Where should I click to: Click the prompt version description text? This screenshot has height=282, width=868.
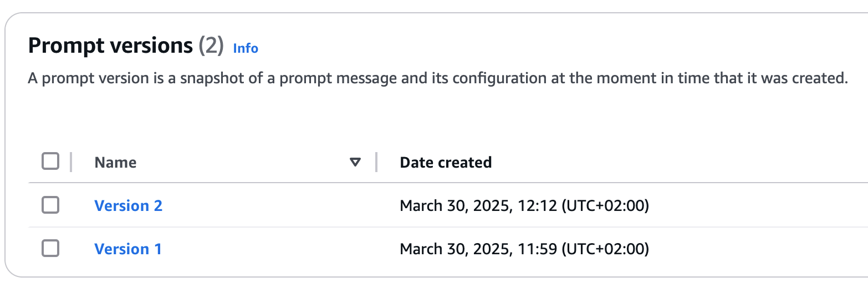tap(438, 78)
